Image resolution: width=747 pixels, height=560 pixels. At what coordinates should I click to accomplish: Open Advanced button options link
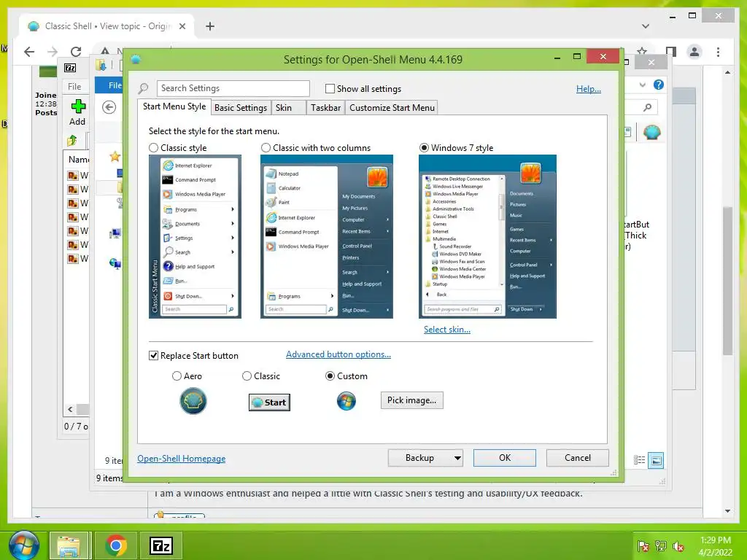(x=338, y=354)
